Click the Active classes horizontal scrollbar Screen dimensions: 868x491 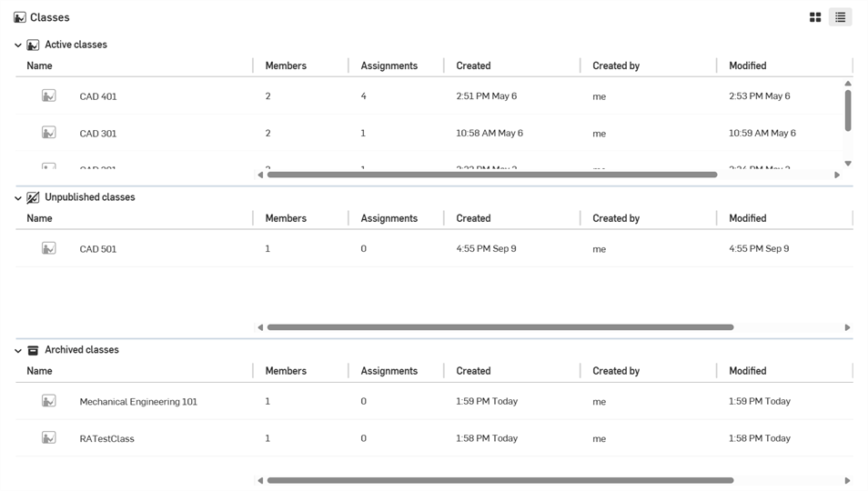click(x=491, y=175)
